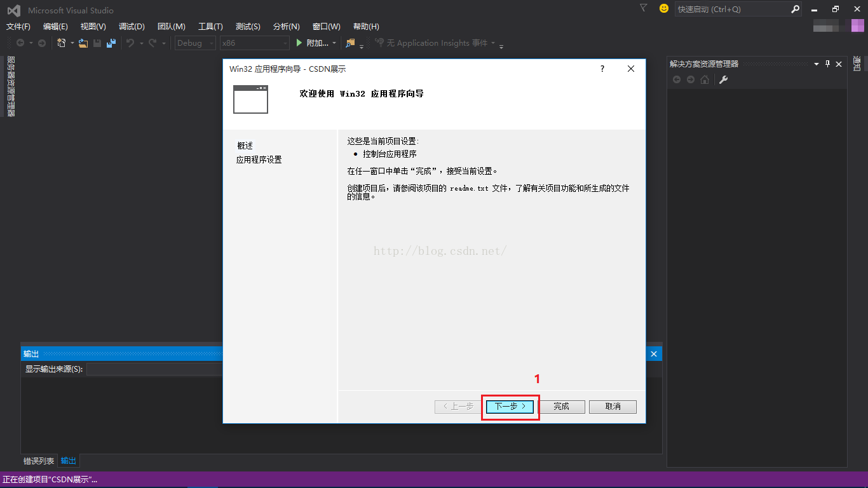Click Solution Explorer home icon
The width and height of the screenshot is (868, 488).
[x=705, y=79]
